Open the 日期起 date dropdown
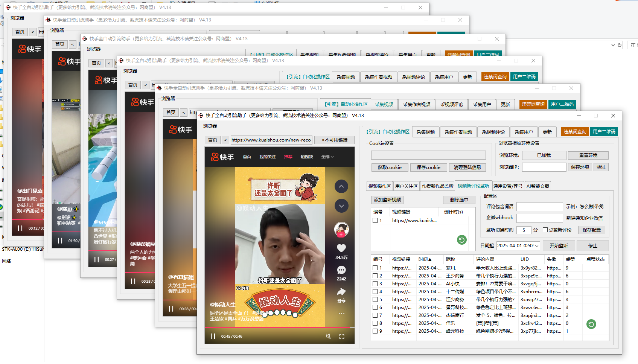This screenshot has width=638, height=364. tap(537, 246)
